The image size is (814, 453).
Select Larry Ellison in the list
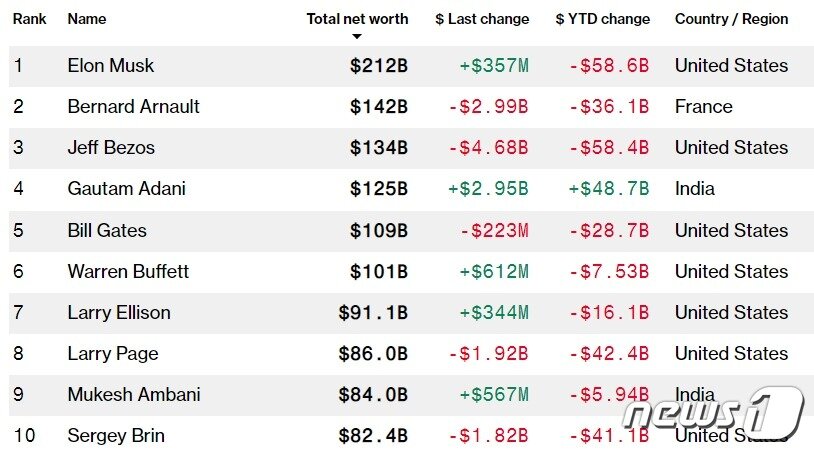[119, 312]
